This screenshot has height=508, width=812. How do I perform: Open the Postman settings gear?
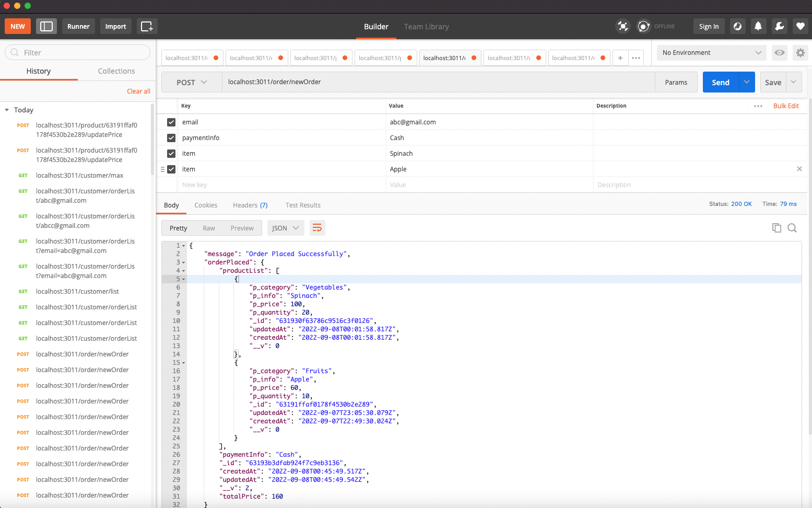(800, 52)
